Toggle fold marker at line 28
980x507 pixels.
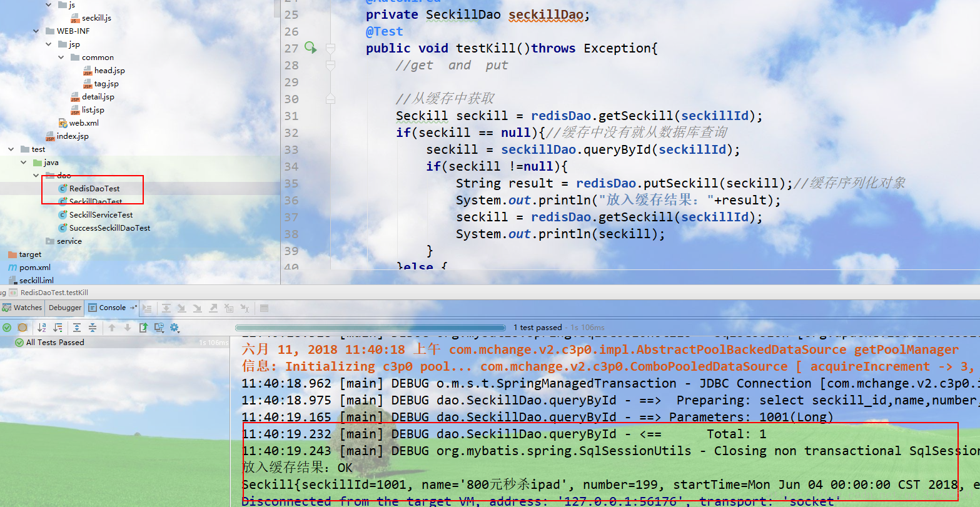point(330,65)
